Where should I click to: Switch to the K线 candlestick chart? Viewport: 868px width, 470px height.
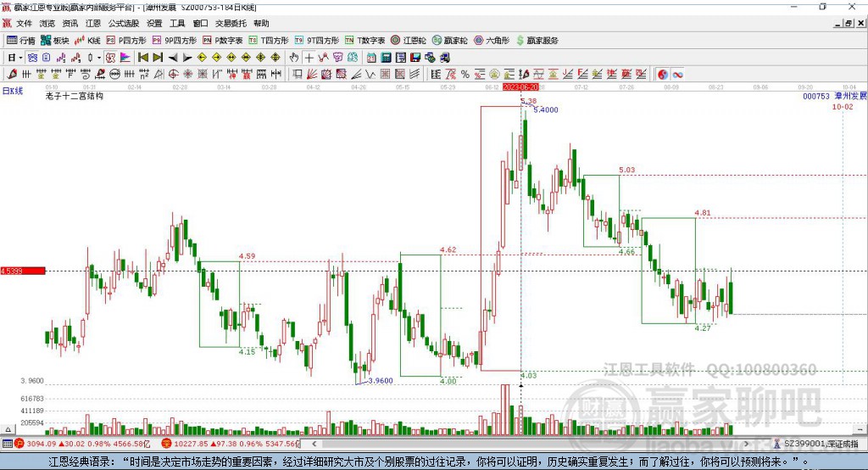[x=87, y=41]
